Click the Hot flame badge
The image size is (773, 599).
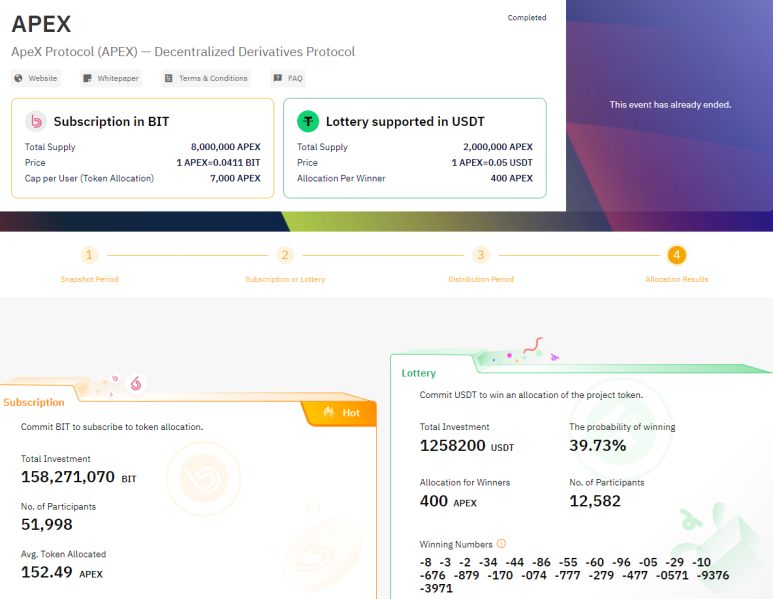point(341,413)
